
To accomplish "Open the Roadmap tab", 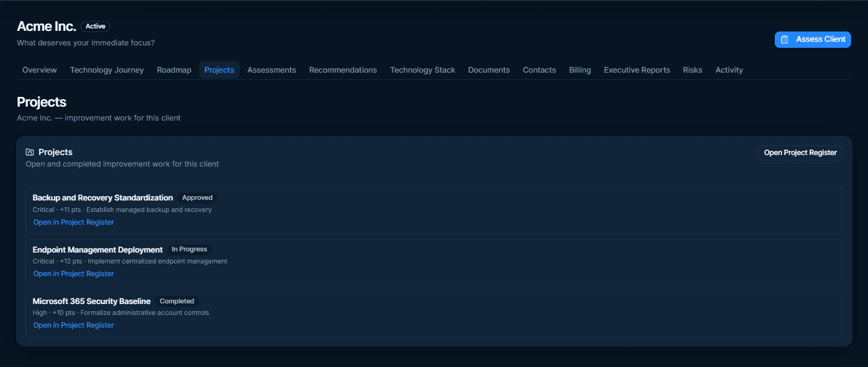I will coord(174,70).
